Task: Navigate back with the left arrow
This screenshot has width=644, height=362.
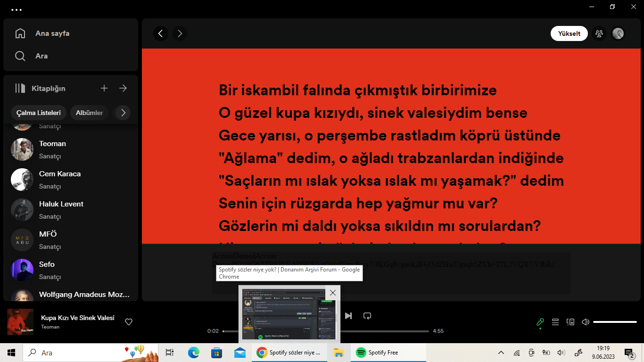Action: pyautogui.click(x=161, y=33)
